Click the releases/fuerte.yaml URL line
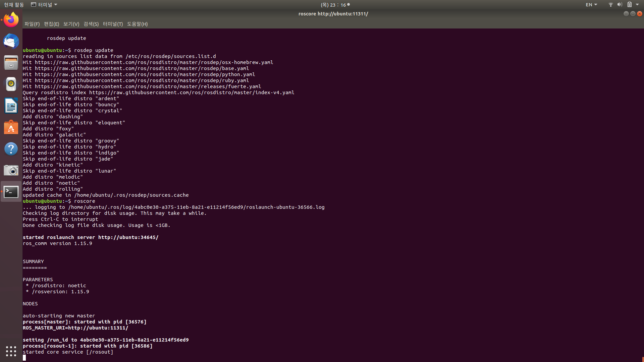Screen dimensions: 644x362 point(142,86)
